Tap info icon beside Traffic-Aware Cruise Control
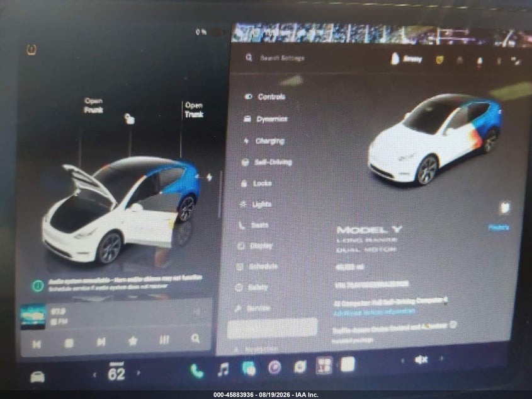 [x=453, y=325]
